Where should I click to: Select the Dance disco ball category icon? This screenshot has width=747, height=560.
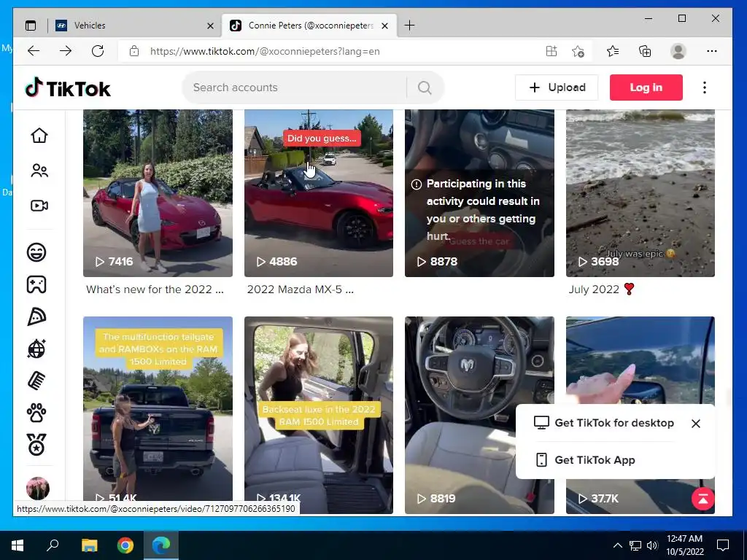coord(36,349)
